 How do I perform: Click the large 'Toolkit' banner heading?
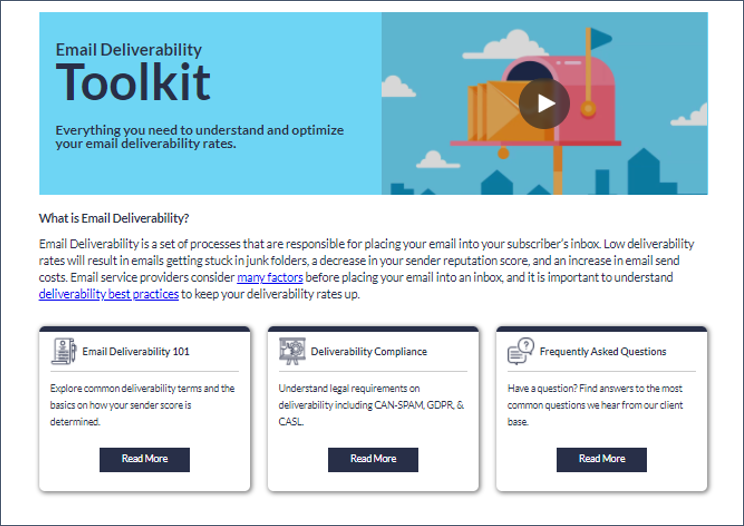tap(133, 83)
